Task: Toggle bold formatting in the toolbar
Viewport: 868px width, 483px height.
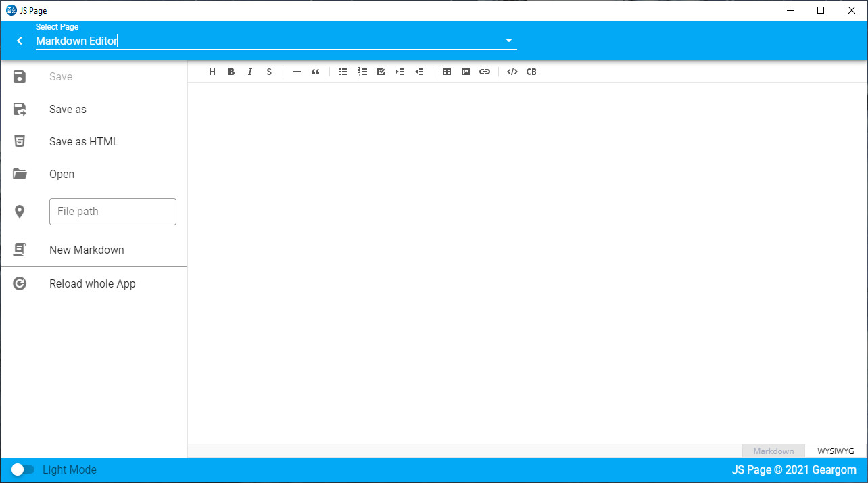Action: (x=231, y=72)
